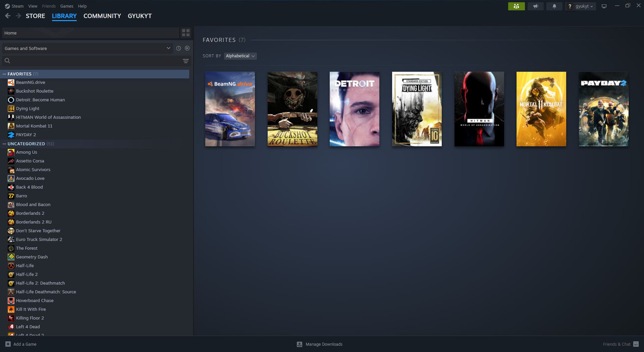Open Detroit Become Human cover thumbnail
The image size is (644, 352).
(355, 109)
